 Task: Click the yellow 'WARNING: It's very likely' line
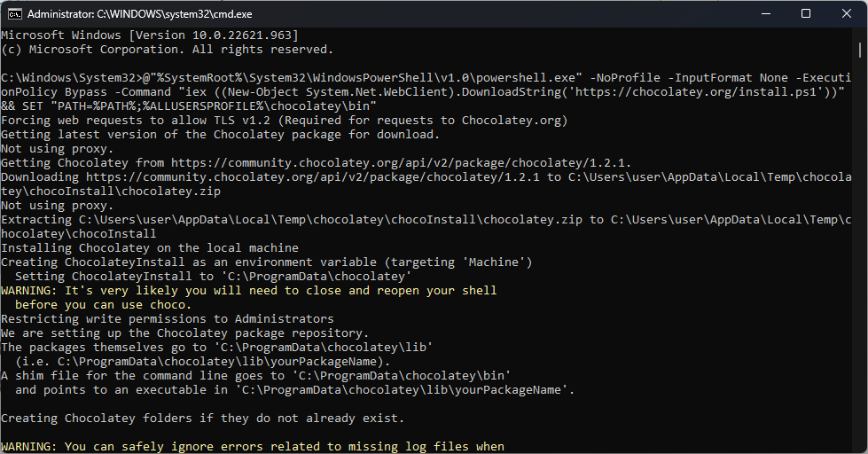pyautogui.click(x=249, y=291)
